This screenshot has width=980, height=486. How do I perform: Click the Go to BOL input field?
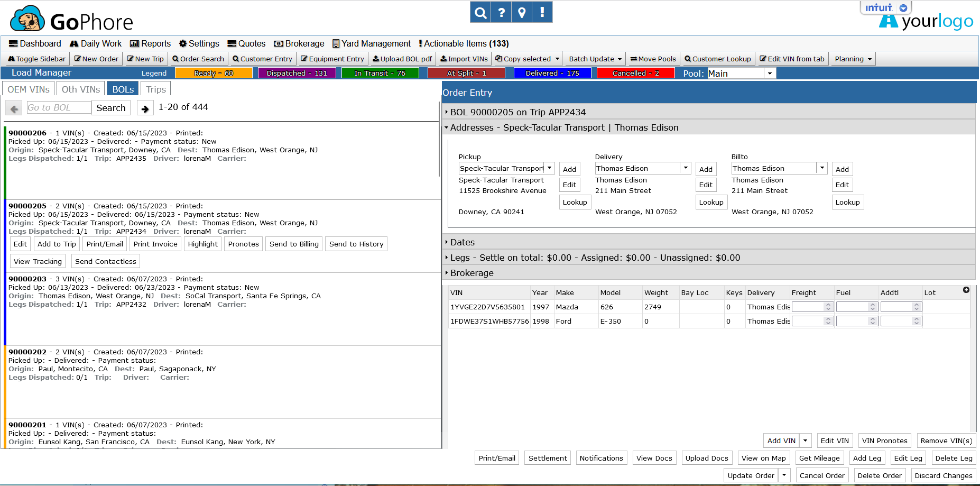59,107
